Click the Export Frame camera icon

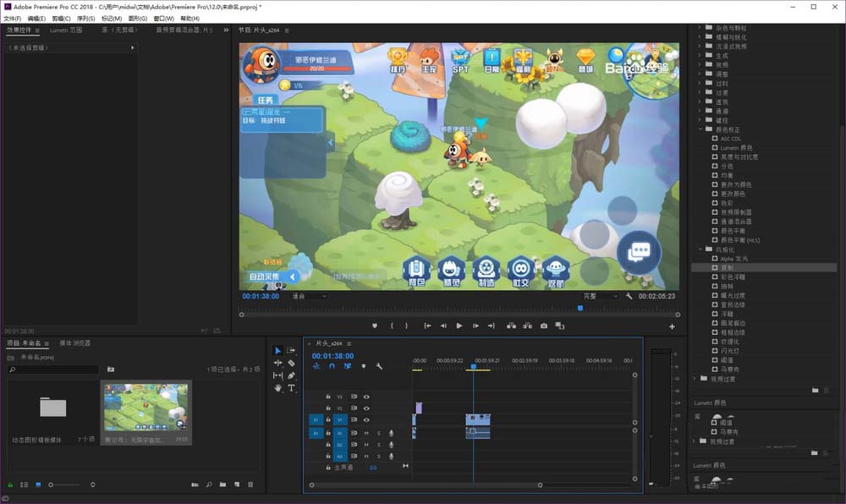tap(543, 326)
